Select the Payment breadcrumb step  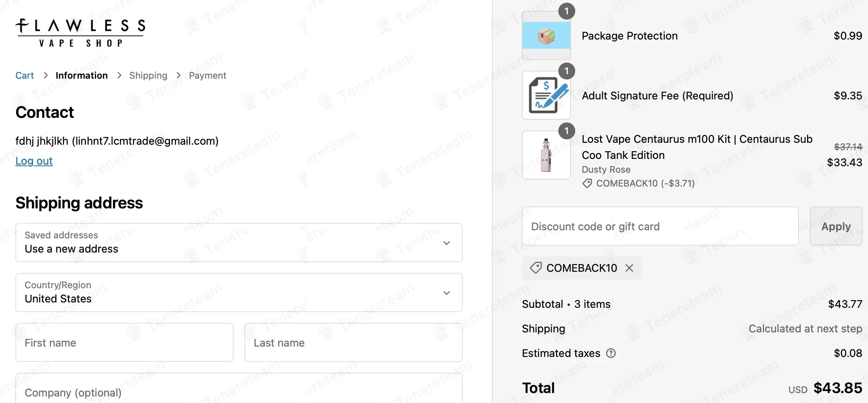tap(208, 75)
